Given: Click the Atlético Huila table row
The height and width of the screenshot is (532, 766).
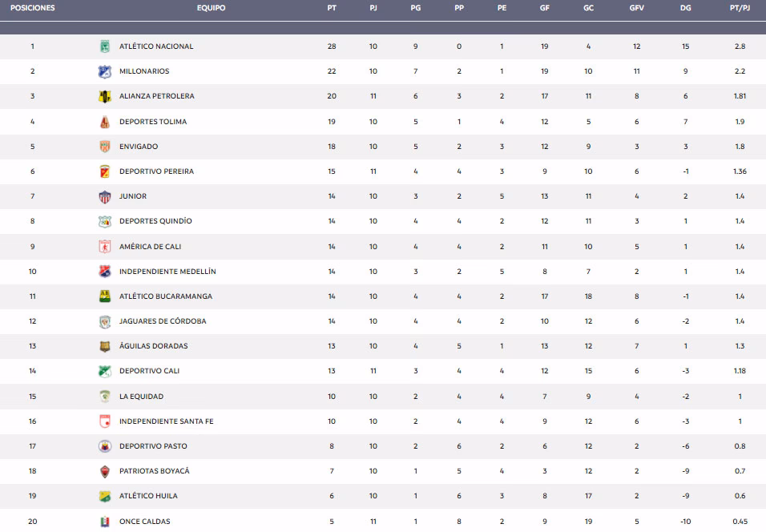Looking at the screenshot, I should [383, 496].
